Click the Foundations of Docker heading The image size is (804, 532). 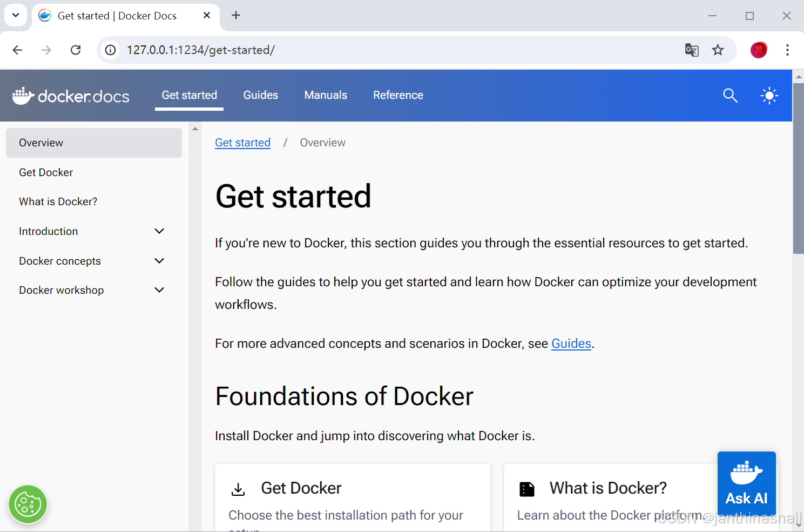(x=344, y=396)
